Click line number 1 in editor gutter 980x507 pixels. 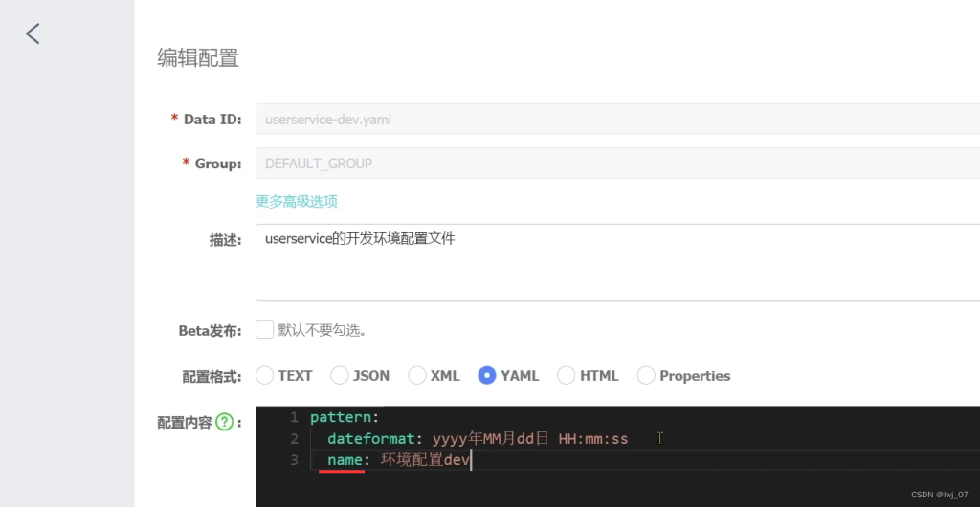coord(294,417)
